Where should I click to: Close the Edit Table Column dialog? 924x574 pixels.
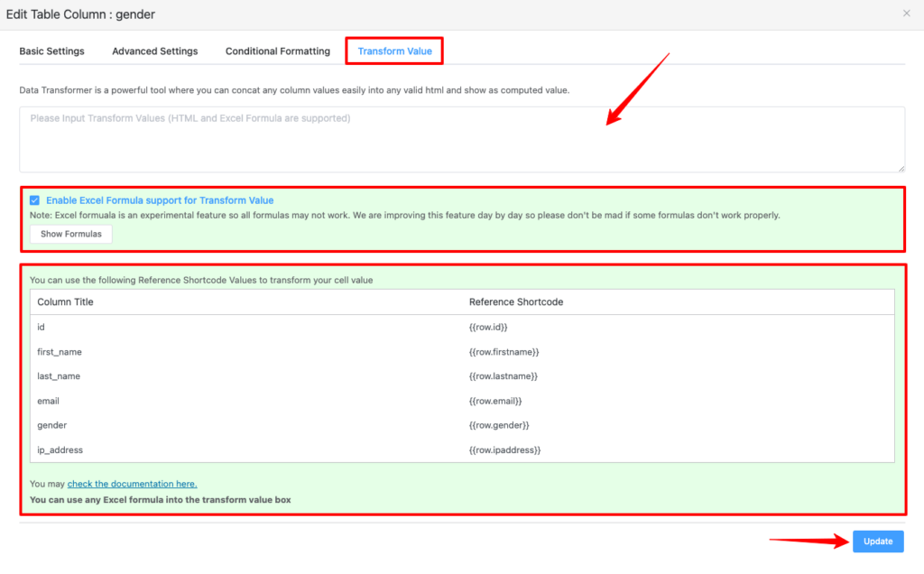click(906, 14)
